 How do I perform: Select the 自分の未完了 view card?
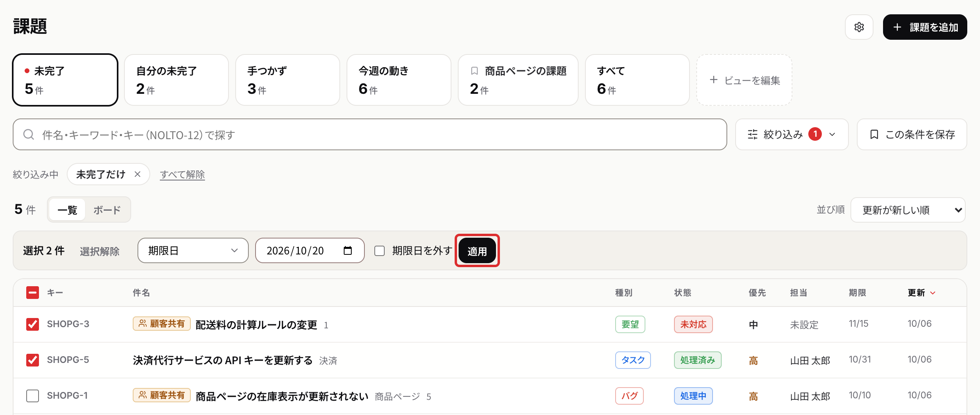[x=176, y=80]
